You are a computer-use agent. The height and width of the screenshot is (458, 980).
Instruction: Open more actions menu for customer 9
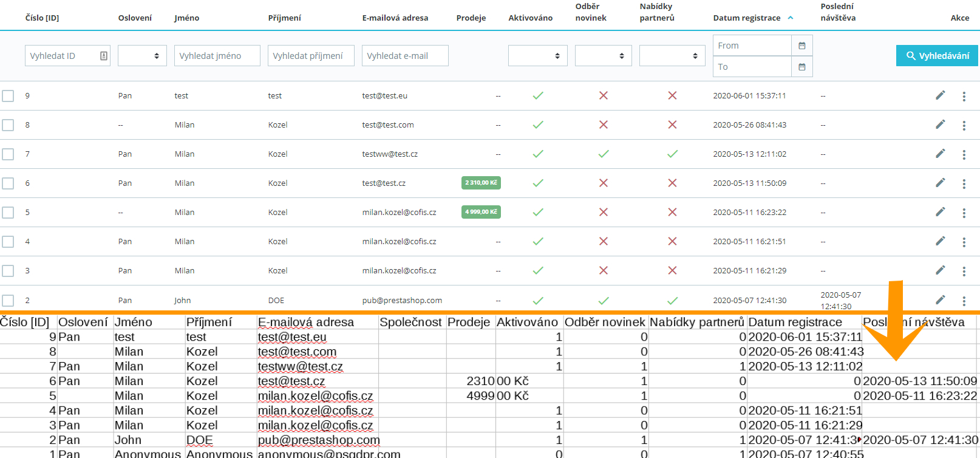pos(964,96)
